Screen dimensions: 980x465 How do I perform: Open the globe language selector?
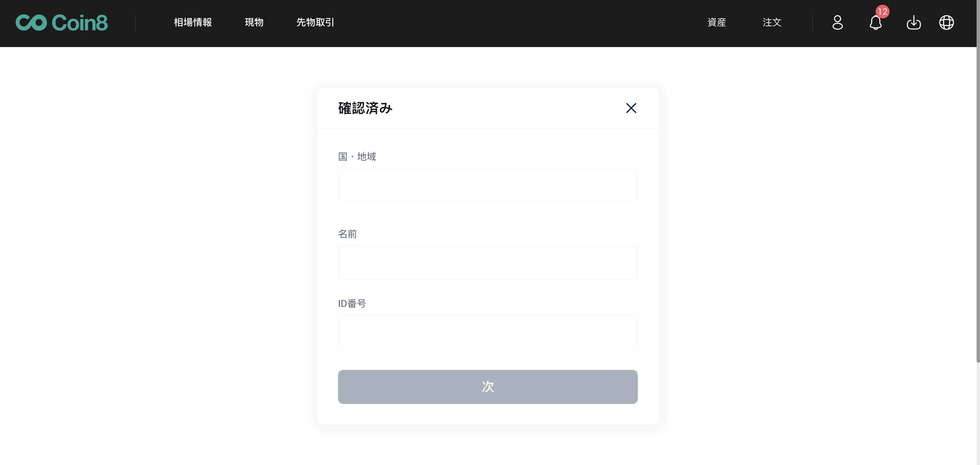tap(946, 22)
